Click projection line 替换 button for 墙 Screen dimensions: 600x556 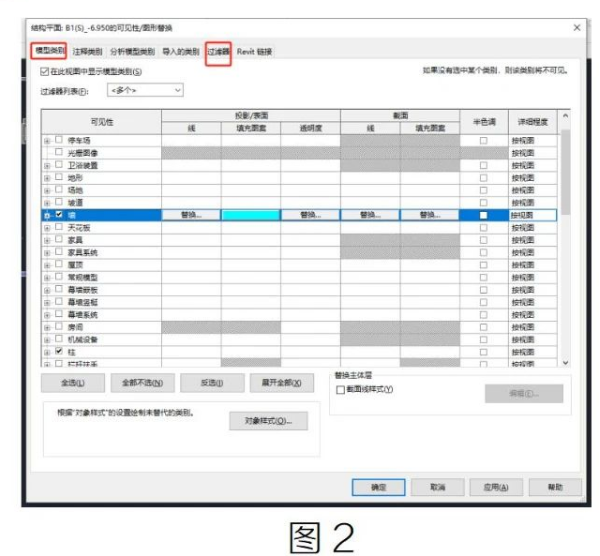[191, 215]
